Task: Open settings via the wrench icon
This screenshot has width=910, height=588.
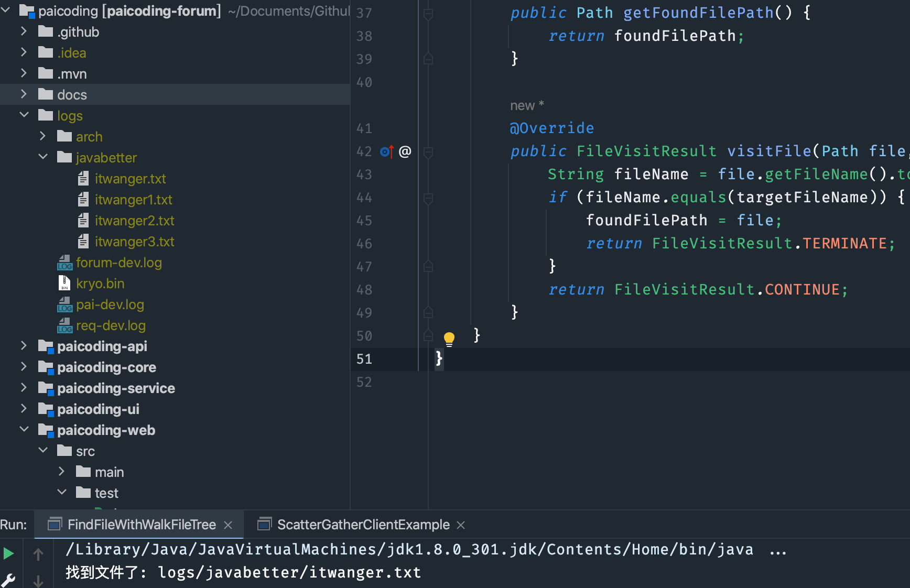Action: 8,581
